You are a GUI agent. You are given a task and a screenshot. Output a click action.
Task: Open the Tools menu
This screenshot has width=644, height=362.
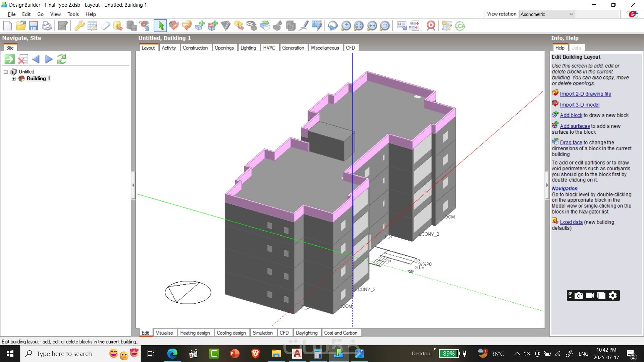pyautogui.click(x=73, y=14)
